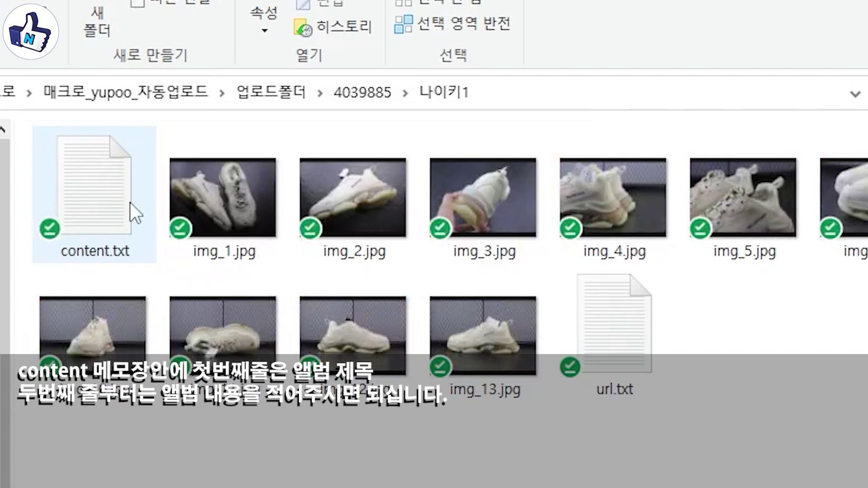Screen dimensions: 868x488
Task: Click the History (히스토리) icon
Action: (302, 28)
